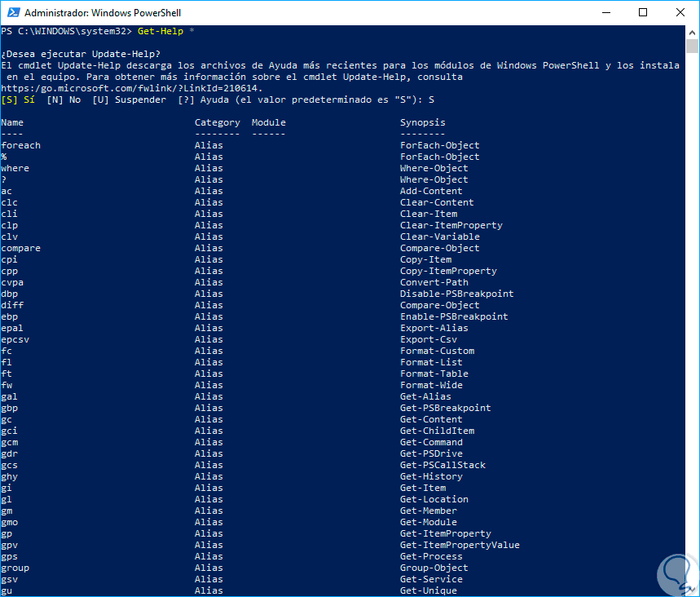Click the cvpa alias name
Viewport: 700px width, 597px height.
pos(12,282)
